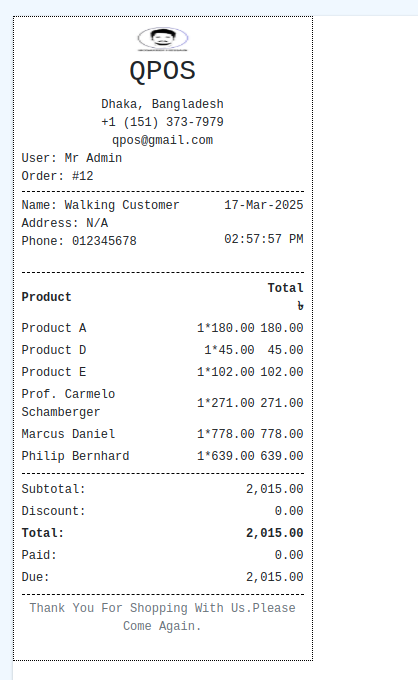
Task: Select the Product A row
Action: [163, 328]
